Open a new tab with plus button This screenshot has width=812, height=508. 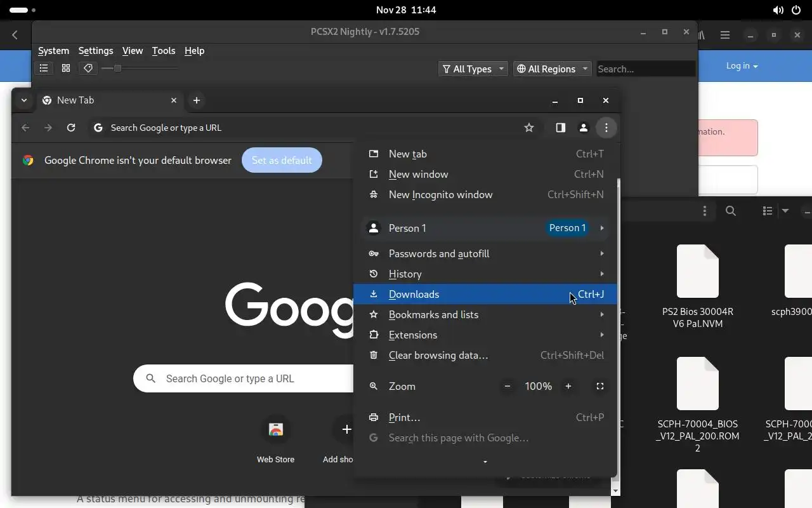(197, 100)
